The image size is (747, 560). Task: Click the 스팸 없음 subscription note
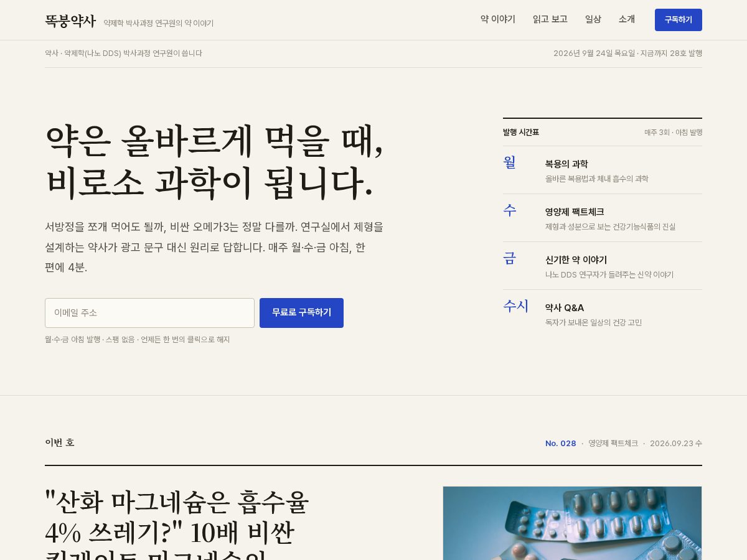point(120,340)
